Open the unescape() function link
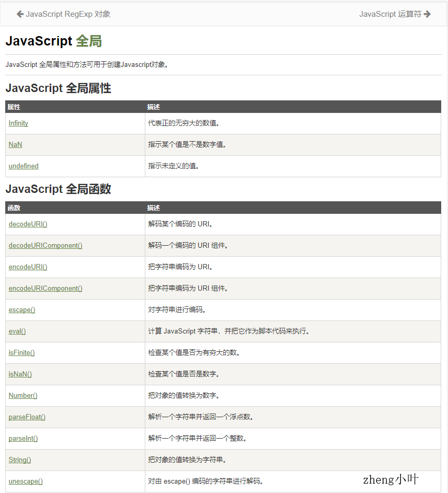 point(26,481)
